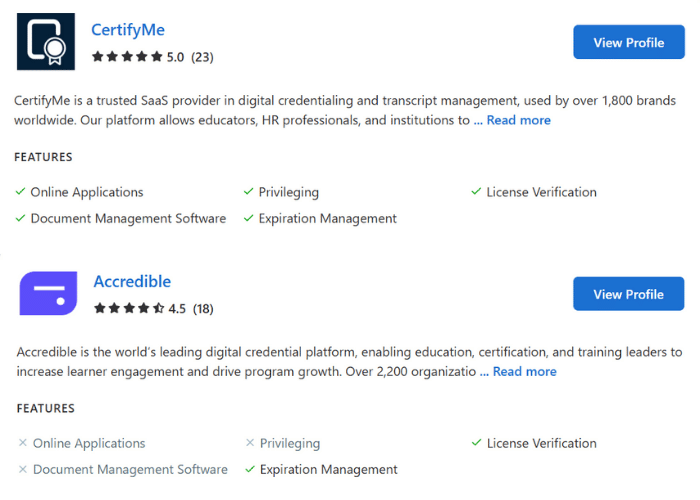The image size is (700, 500).
Task: Click checkmark beside Accredible License Verification
Action: tap(477, 443)
